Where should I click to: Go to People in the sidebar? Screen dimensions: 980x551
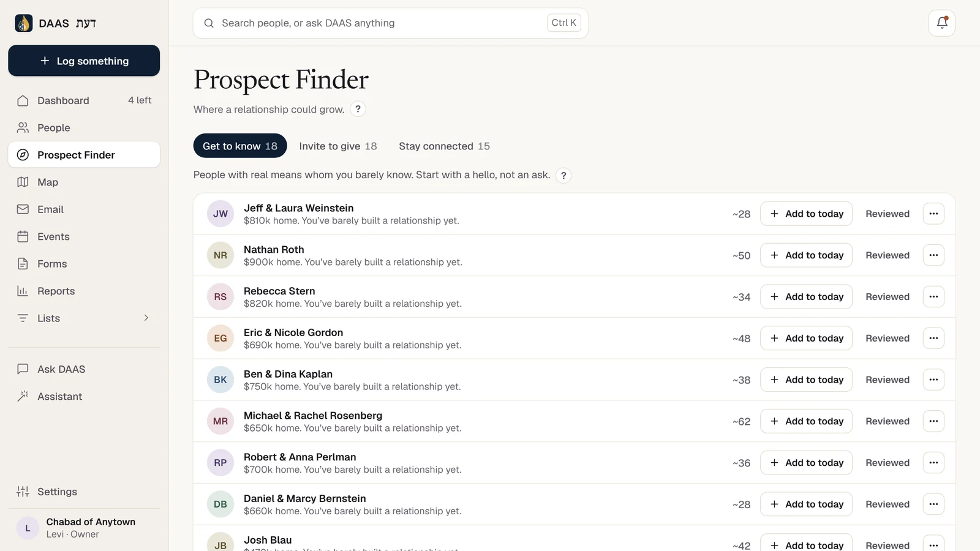point(84,127)
